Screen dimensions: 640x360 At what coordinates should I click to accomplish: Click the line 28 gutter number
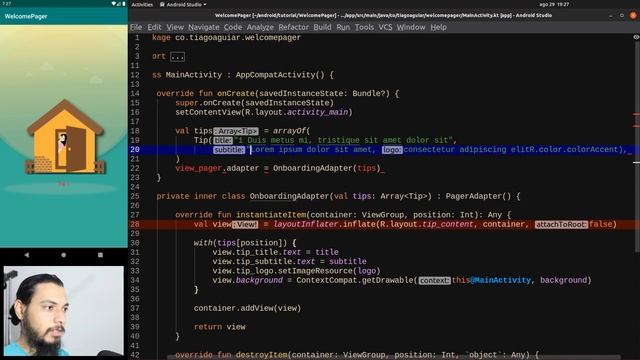point(135,224)
